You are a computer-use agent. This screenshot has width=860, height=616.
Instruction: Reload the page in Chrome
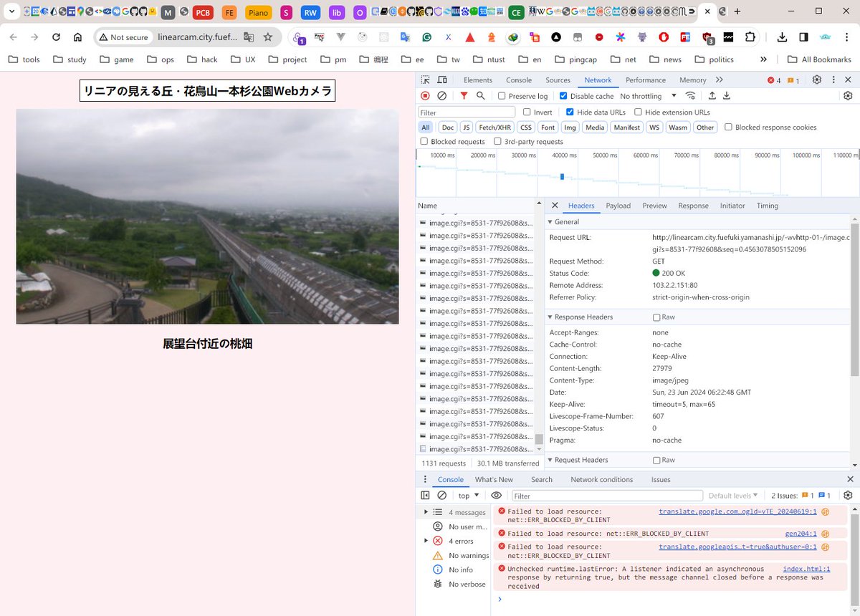[x=56, y=37]
